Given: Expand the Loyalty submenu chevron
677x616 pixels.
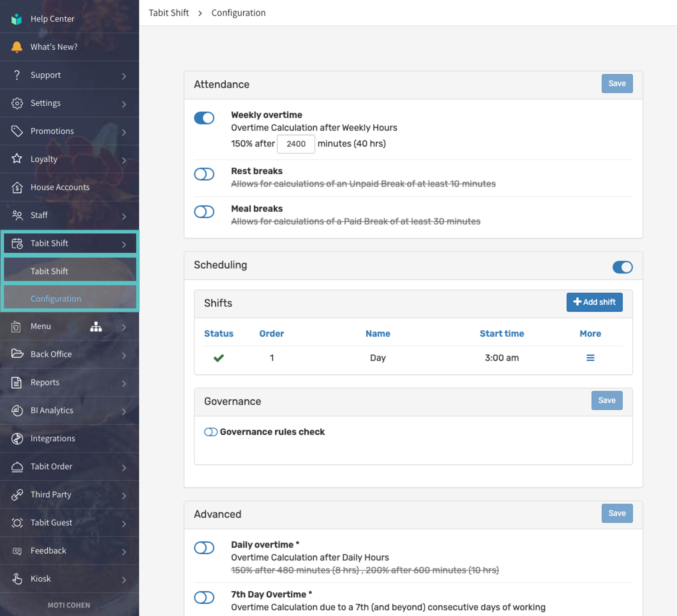Looking at the screenshot, I should point(124,161).
